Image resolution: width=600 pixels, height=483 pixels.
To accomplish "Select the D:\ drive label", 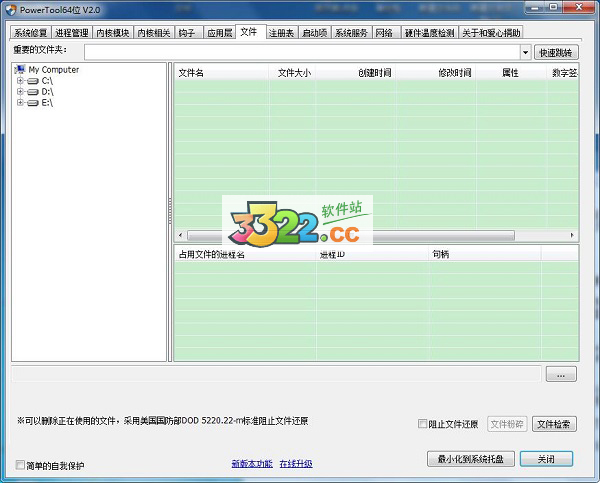I will click(47, 92).
